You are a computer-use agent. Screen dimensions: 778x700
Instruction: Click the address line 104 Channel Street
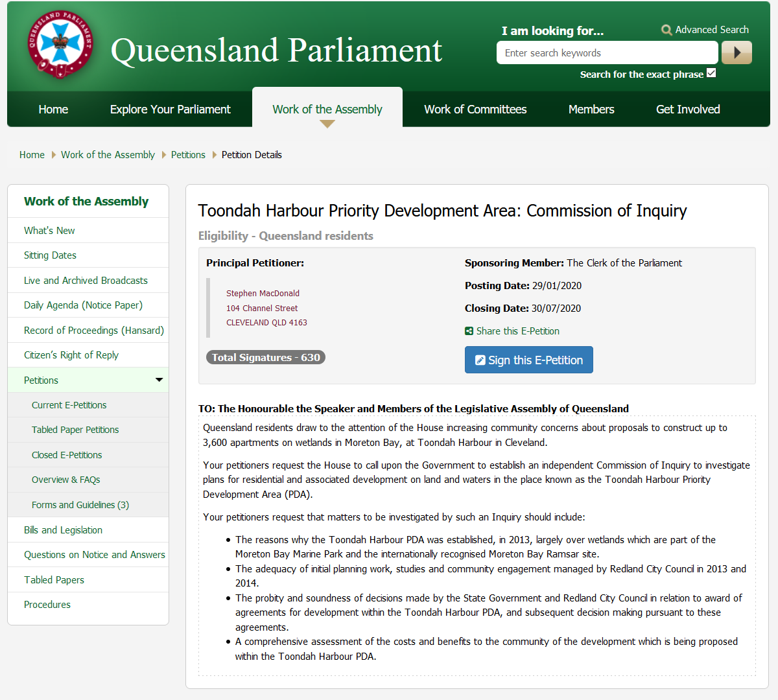(x=262, y=309)
